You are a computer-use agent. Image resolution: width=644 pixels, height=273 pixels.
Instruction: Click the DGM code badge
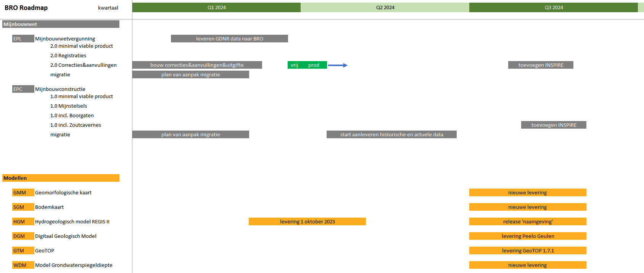23,236
